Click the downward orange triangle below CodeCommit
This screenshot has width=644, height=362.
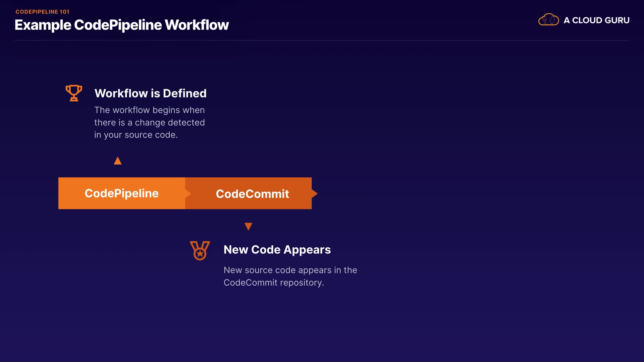(248, 226)
